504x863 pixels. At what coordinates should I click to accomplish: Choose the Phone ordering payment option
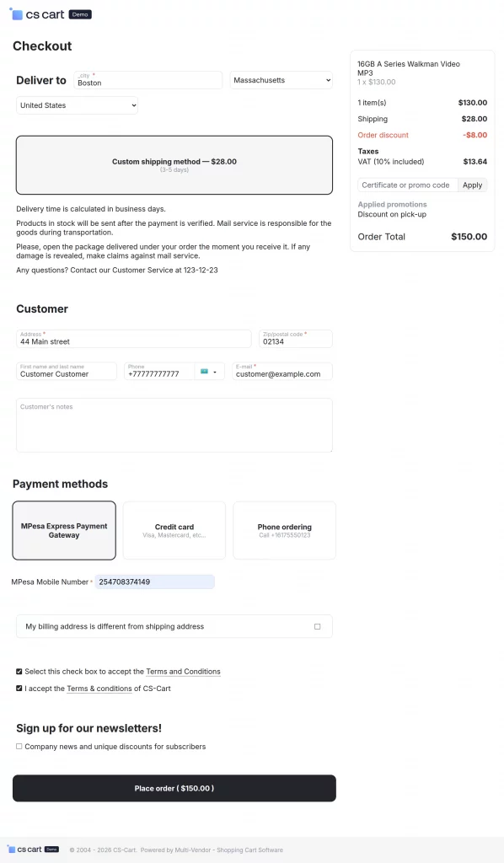coord(285,531)
